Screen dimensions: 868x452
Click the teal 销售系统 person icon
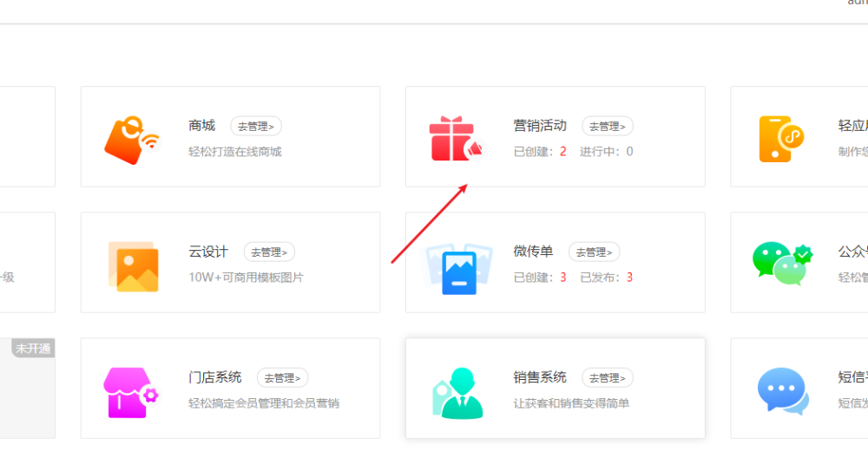457,393
